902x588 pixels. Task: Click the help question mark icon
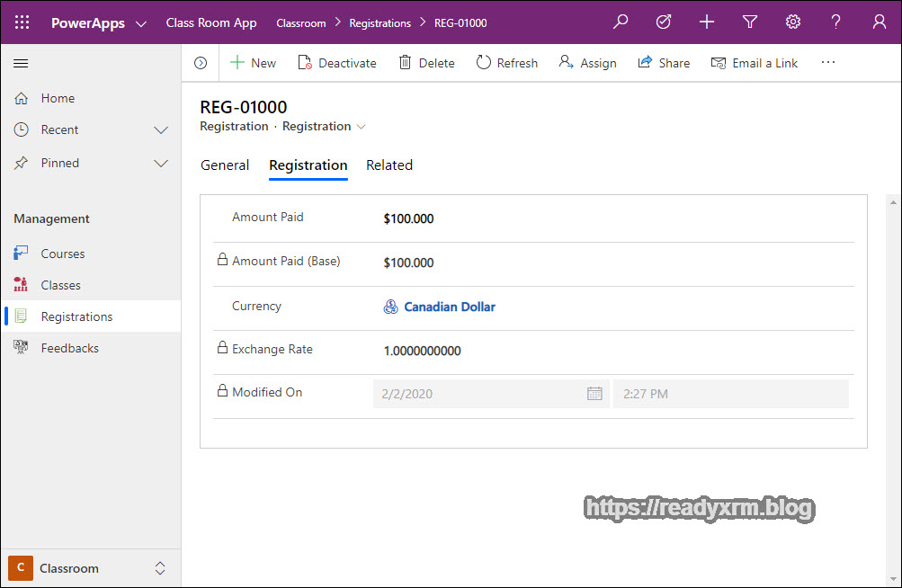[836, 22]
